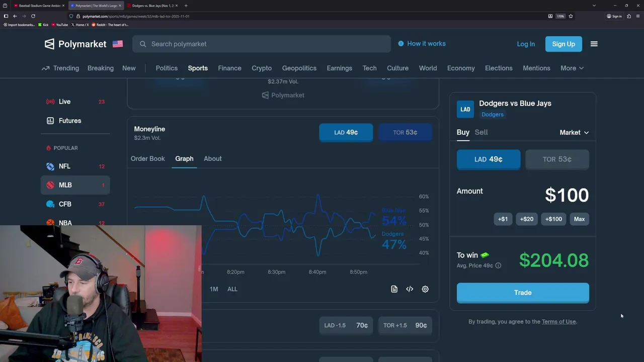This screenshot has width=644, height=362.
Task: Click the LAD -1.5 70¢ spread button
Action: [346, 325]
